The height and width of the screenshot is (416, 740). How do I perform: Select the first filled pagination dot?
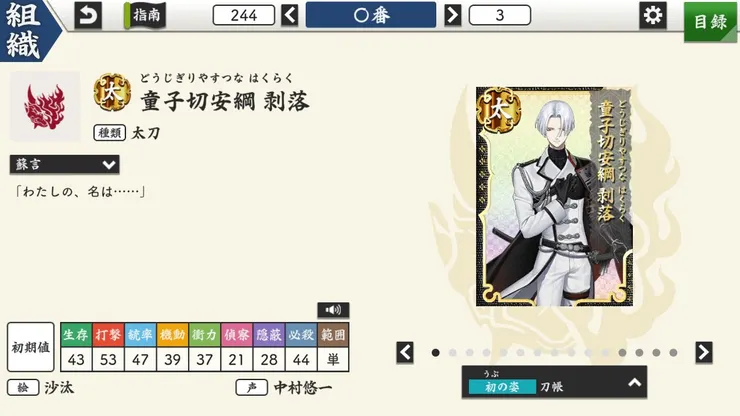[x=436, y=353]
